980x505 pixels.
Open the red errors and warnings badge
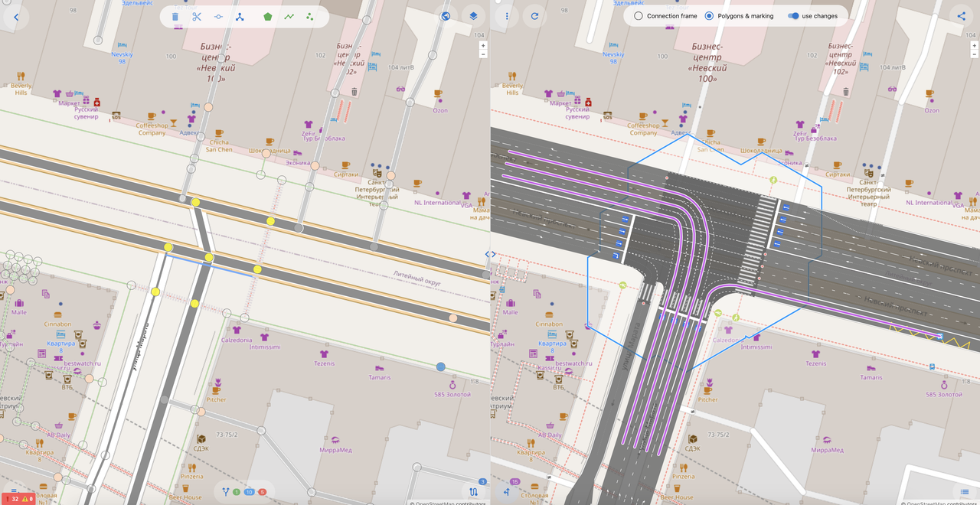(17, 499)
